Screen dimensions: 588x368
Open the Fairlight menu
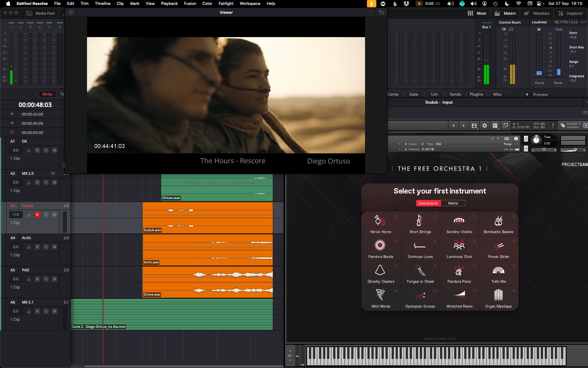pos(226,3)
